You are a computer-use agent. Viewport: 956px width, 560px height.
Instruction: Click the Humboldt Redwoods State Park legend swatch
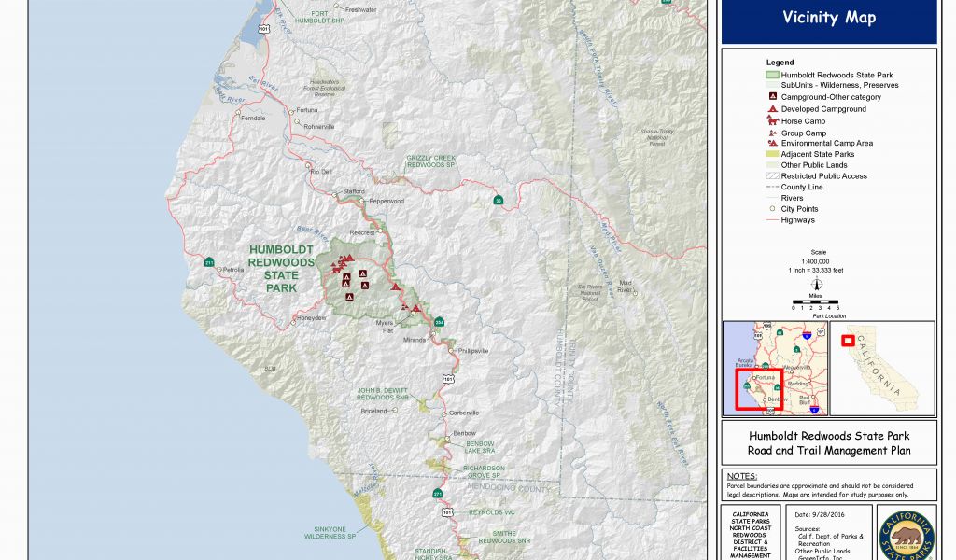point(772,75)
